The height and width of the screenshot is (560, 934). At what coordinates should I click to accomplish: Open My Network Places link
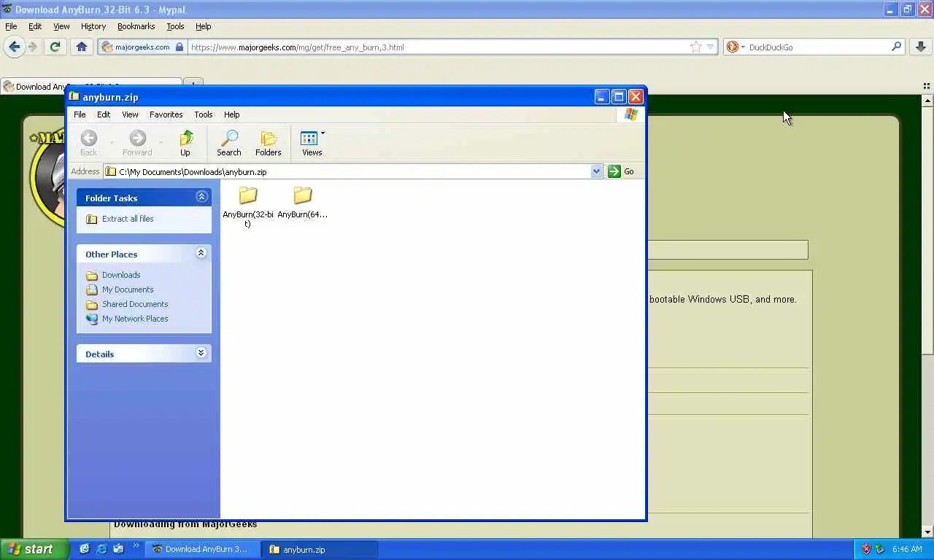point(135,319)
